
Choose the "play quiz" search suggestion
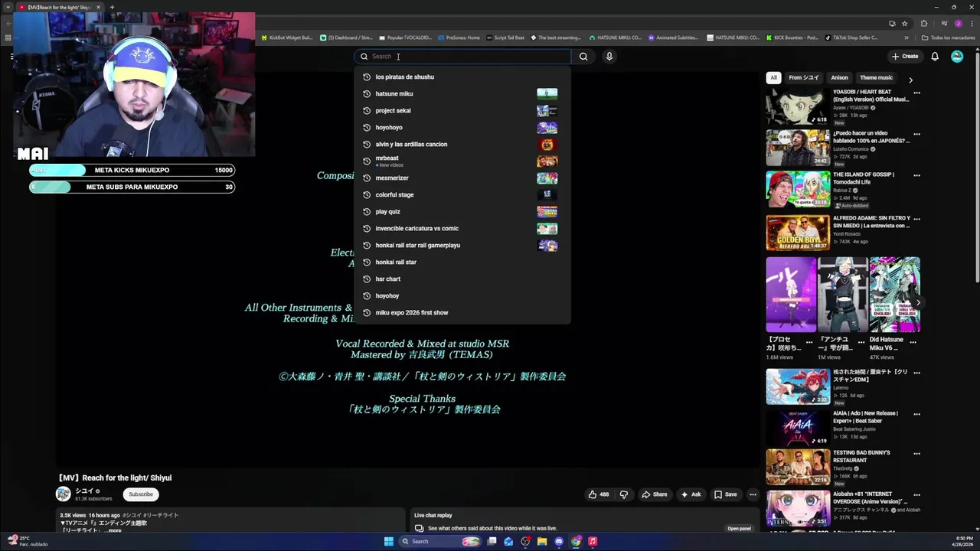pyautogui.click(x=462, y=211)
